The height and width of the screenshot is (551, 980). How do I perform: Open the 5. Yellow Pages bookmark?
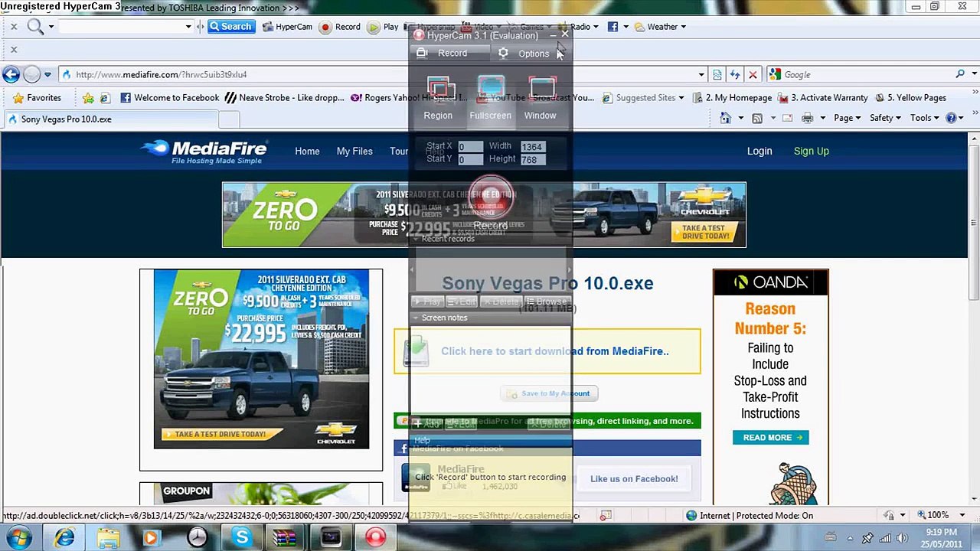point(911,98)
